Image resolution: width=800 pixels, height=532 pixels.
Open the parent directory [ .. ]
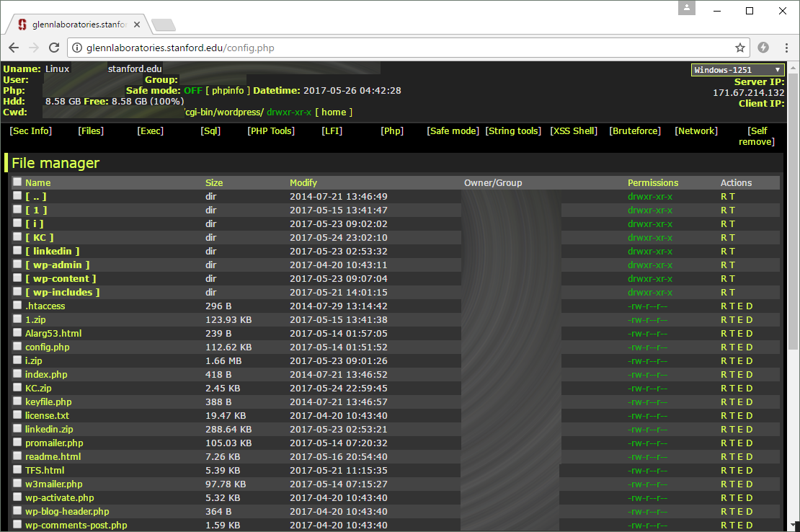(x=36, y=196)
